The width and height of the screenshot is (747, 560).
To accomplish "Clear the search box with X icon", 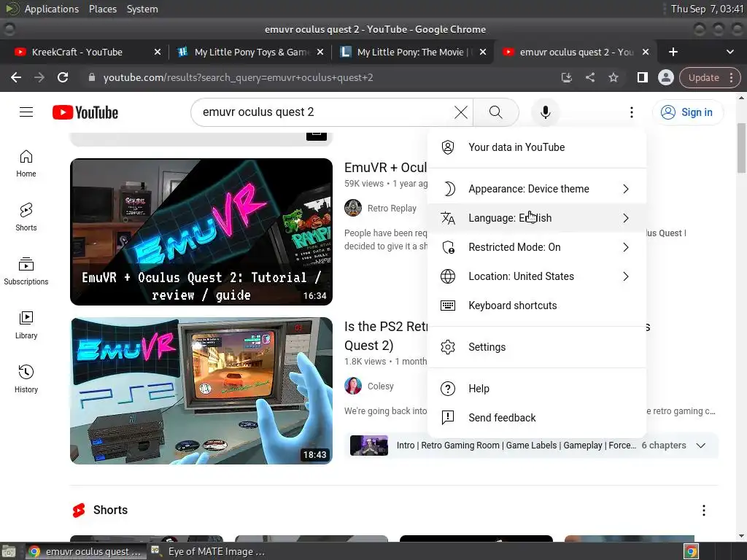I will (461, 112).
